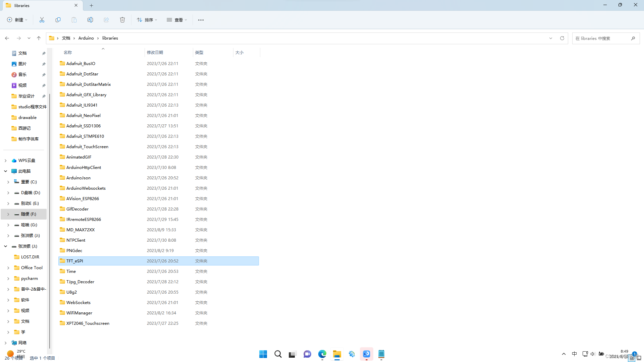Unpin 视频 from quick access
This screenshot has width=644, height=362.
coord(44,85)
